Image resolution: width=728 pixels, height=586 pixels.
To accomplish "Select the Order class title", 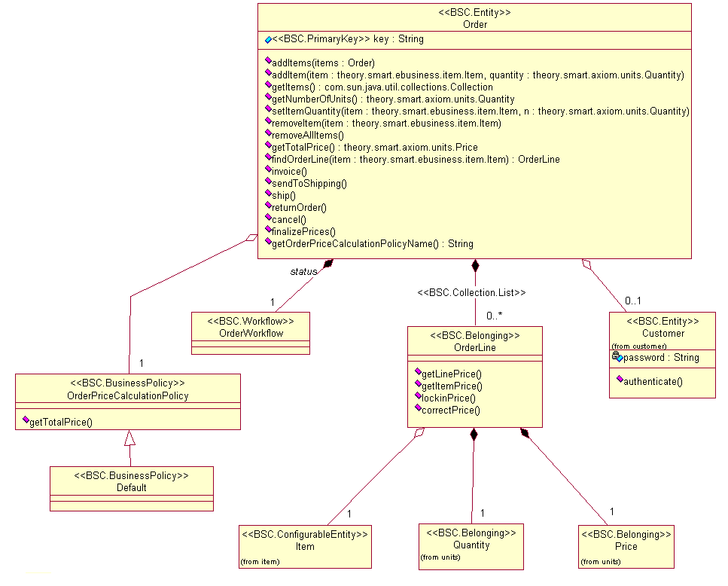I will coord(474,25).
